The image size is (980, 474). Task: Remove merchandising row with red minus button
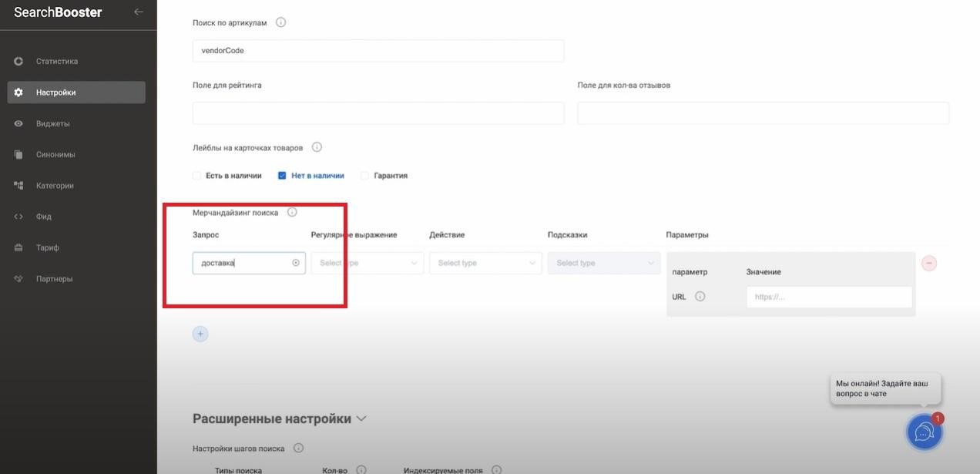[929, 263]
